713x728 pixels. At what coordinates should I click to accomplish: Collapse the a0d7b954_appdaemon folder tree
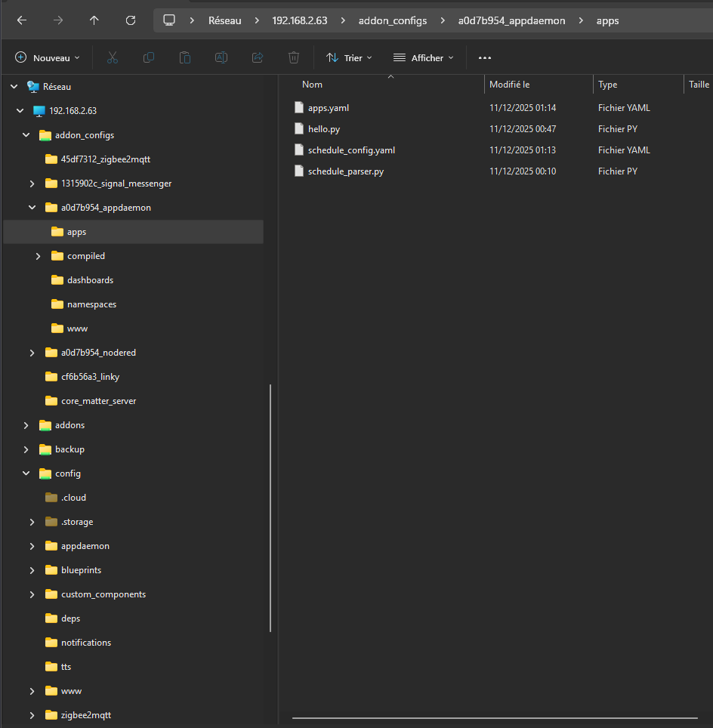coord(32,208)
